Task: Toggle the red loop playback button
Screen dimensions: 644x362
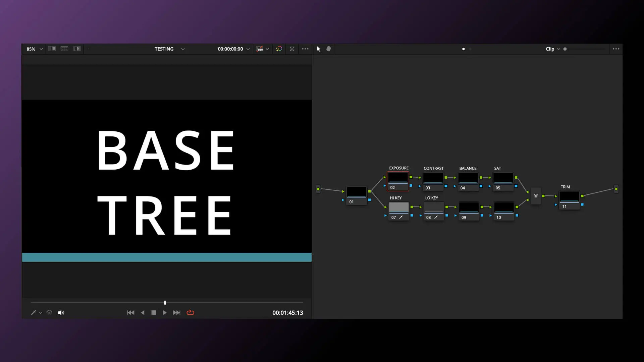Action: (x=191, y=312)
